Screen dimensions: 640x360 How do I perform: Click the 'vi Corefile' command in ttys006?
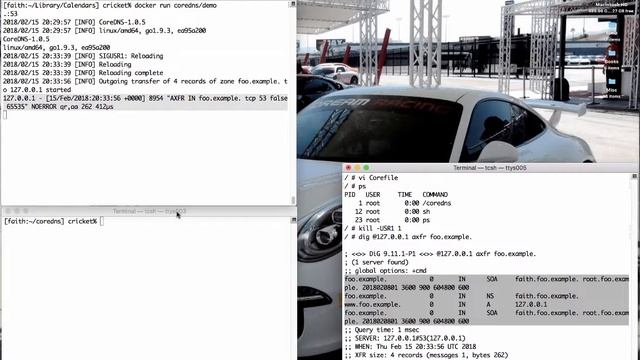pyautogui.click(x=371, y=178)
